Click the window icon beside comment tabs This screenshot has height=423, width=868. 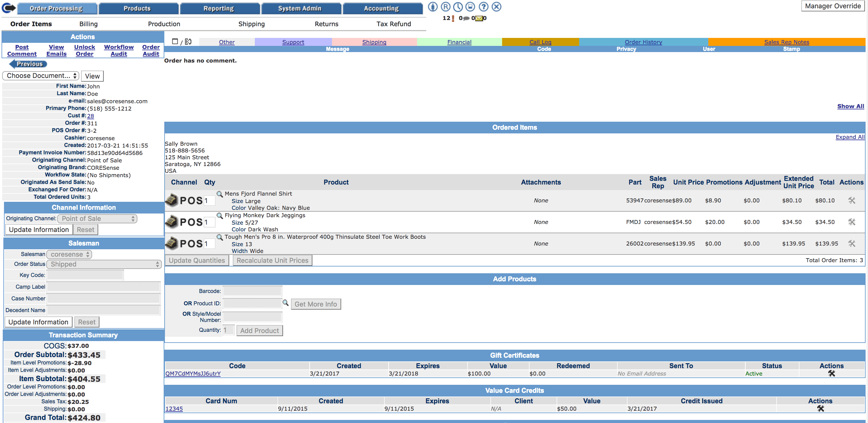175,41
